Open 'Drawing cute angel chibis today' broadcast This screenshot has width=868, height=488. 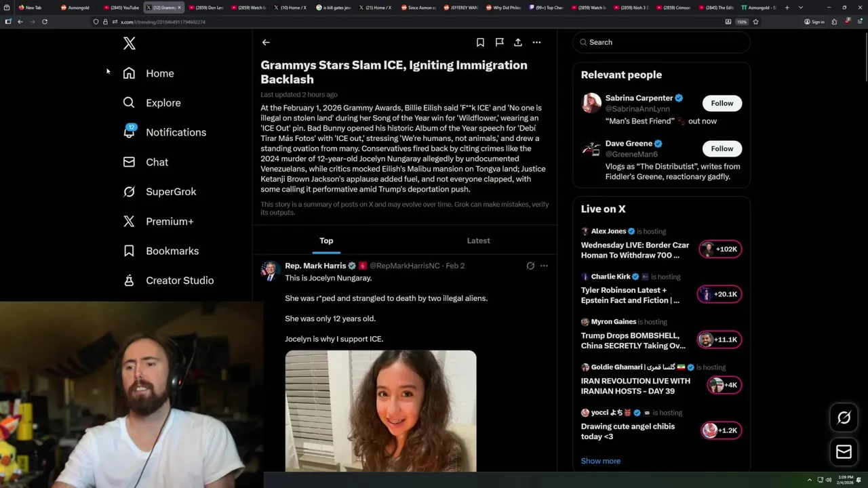(628, 431)
